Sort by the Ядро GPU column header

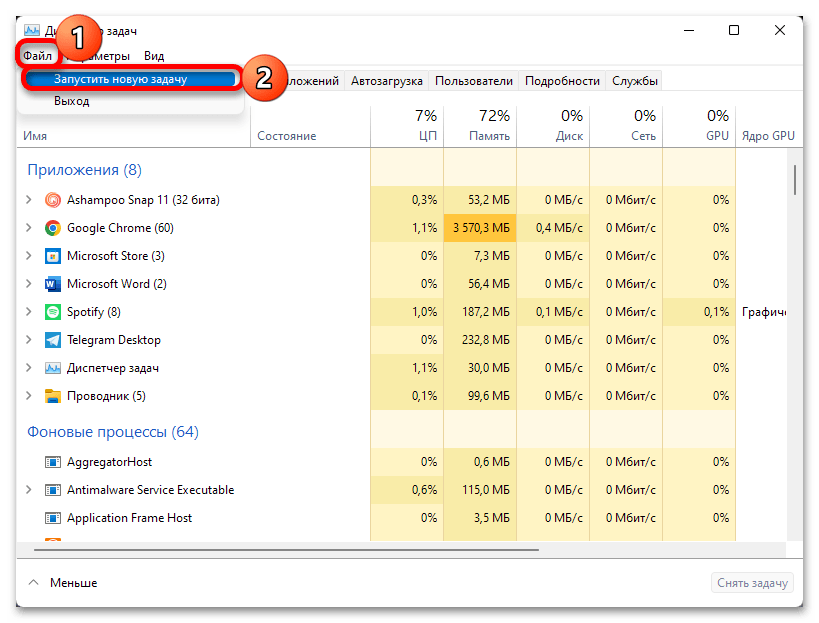coord(768,127)
